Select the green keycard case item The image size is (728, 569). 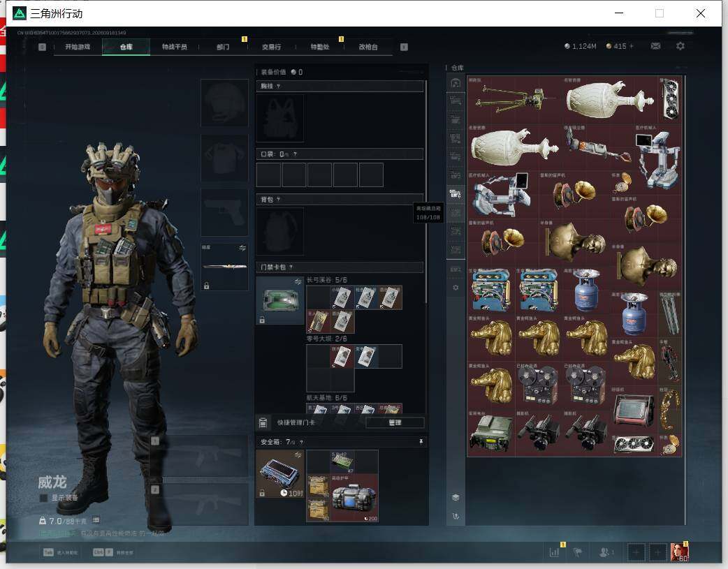coord(280,300)
